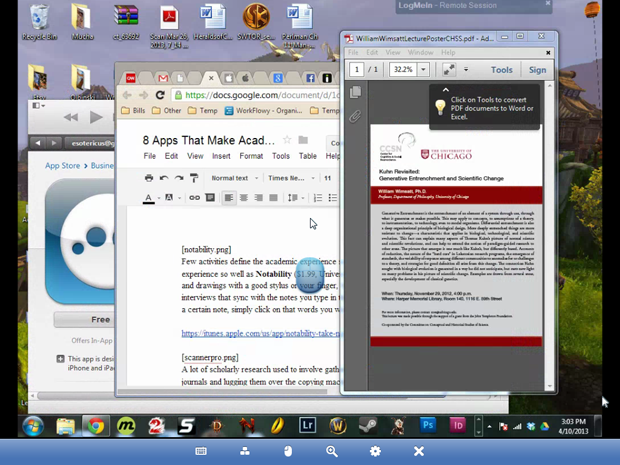Click the iTunes Notability link in document
Screen dimensions: 620x465
[x=261, y=333]
